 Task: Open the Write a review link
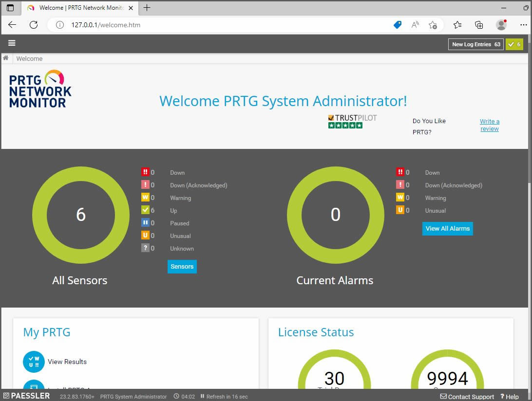(x=489, y=125)
